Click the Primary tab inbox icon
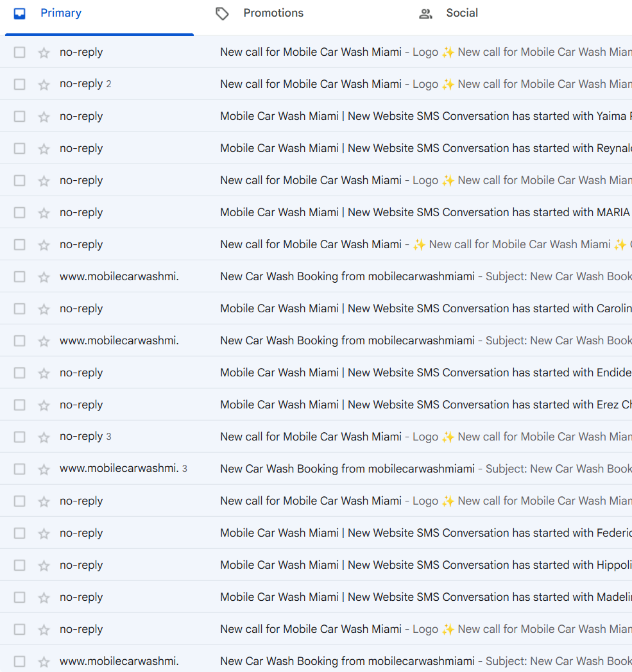Image resolution: width=632 pixels, height=672 pixels. 20,12
